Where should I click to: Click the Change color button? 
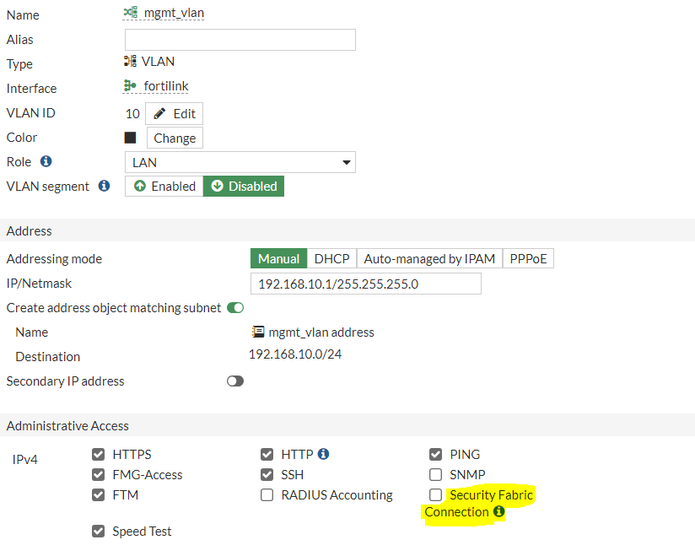pyautogui.click(x=174, y=138)
